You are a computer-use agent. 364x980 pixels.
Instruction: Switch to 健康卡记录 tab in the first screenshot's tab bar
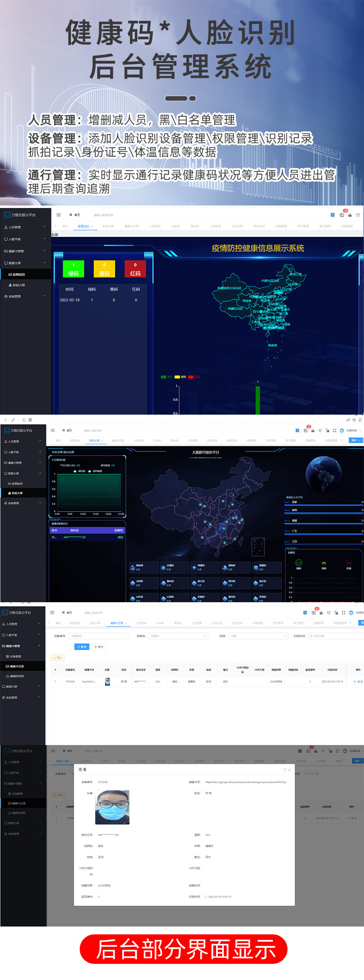pos(131,226)
